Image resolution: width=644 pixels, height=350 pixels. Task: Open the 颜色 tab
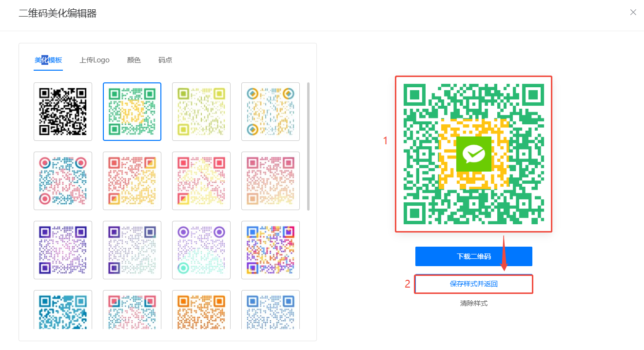pyautogui.click(x=134, y=60)
